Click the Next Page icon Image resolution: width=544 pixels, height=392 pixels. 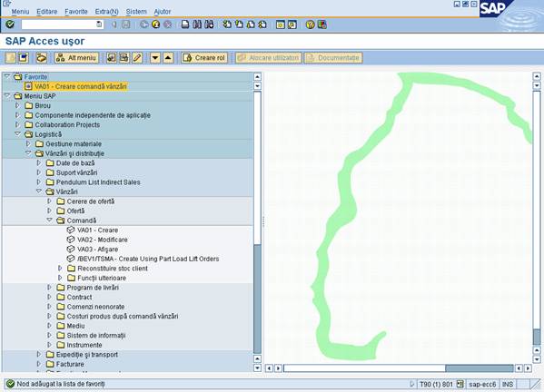[251, 24]
